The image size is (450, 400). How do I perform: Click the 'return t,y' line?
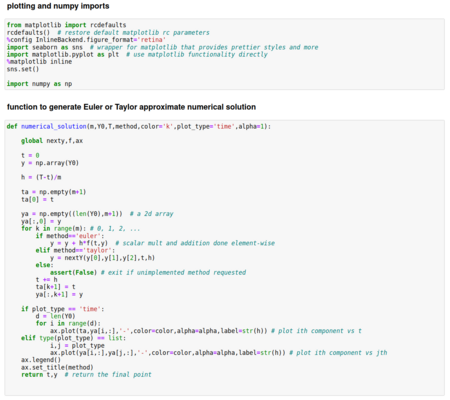point(39,374)
